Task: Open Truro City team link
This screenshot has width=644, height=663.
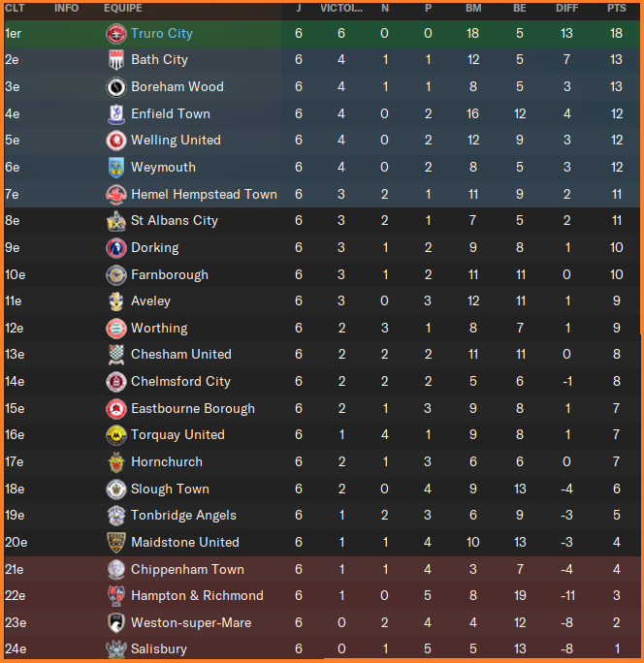Action: tap(162, 33)
